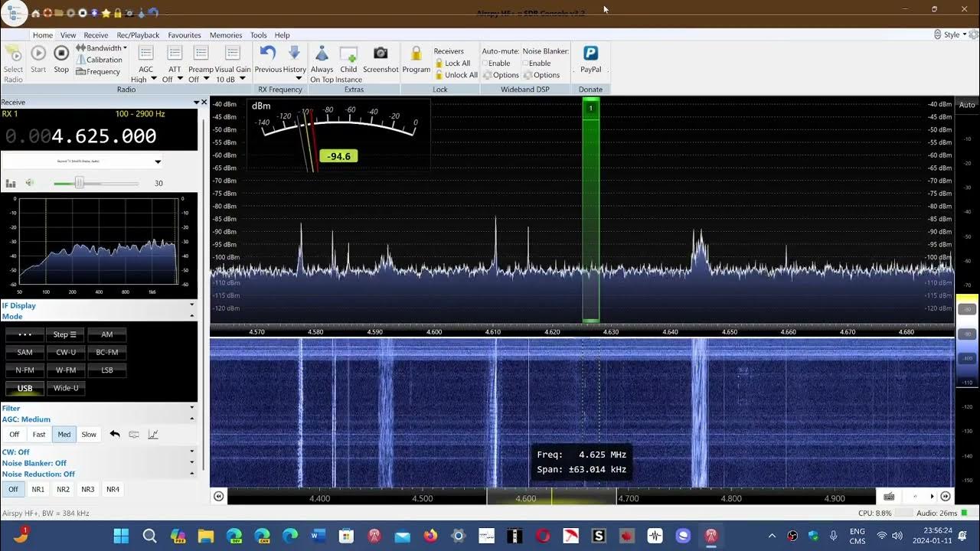
Task: Set AGC speed to Fast
Action: point(39,434)
